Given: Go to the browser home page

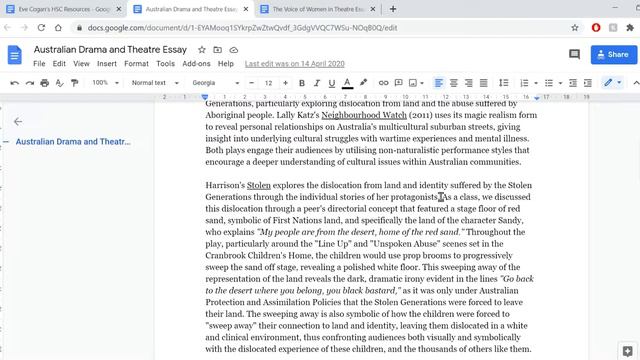Looking at the screenshot, I should coord(58,28).
